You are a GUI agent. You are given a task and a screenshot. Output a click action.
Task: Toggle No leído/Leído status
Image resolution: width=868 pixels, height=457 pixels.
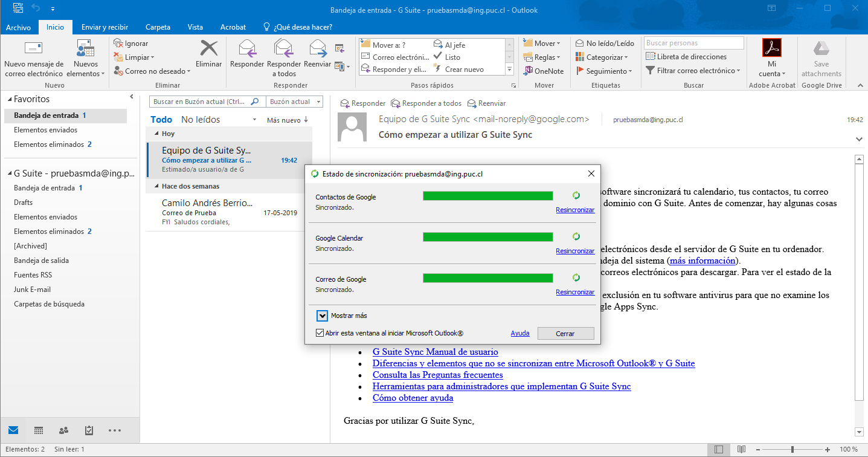(604, 44)
